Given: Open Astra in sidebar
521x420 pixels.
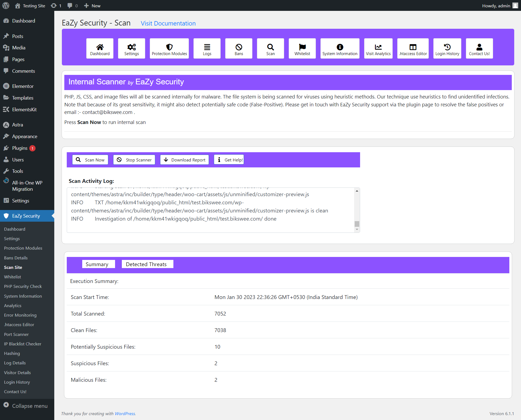Looking at the screenshot, I should point(27,125).
